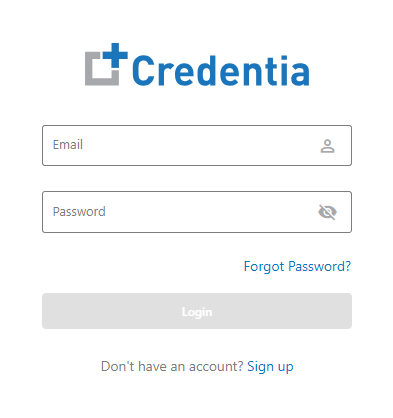Click the Email placeholder label
Viewport: 393px width, 418px height.
point(68,145)
